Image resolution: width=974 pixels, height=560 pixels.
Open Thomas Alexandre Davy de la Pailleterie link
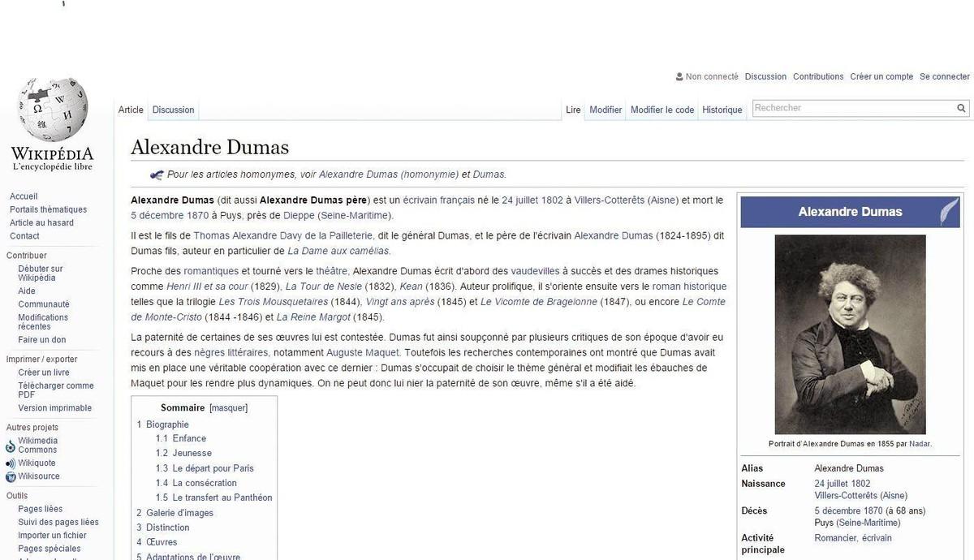point(283,235)
